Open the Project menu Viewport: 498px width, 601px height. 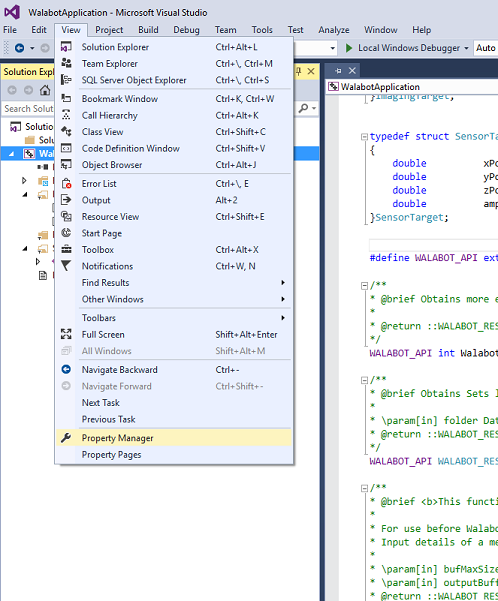pos(109,30)
